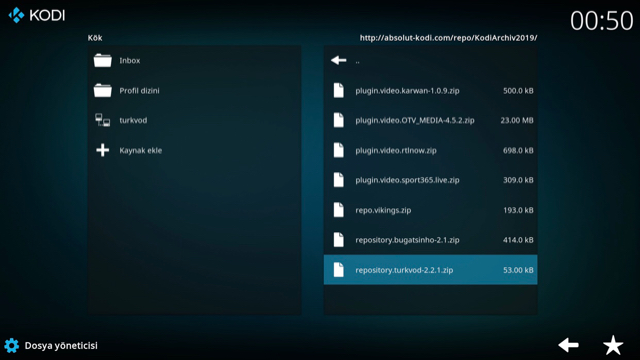Open the Inbox folder icon
The width and height of the screenshot is (640, 360).
[x=102, y=60]
